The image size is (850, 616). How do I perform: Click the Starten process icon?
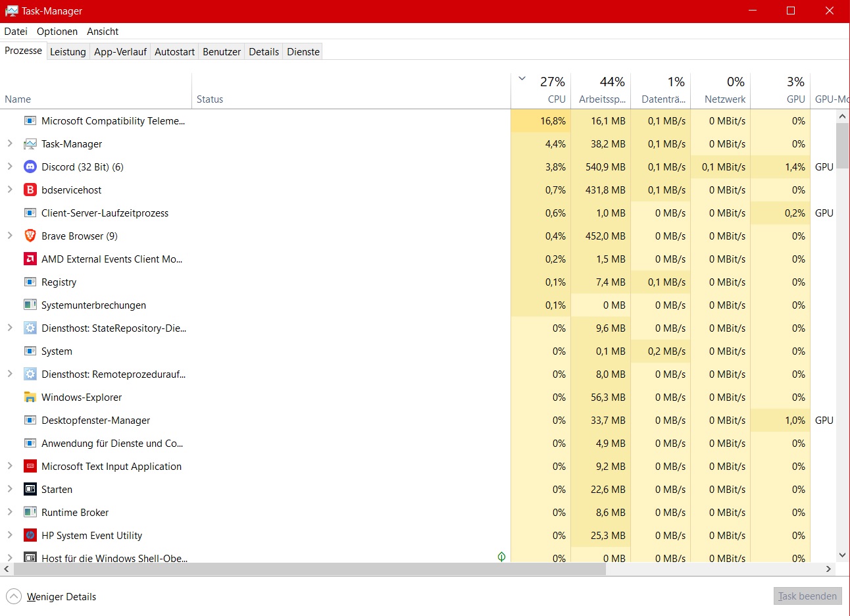coord(30,490)
